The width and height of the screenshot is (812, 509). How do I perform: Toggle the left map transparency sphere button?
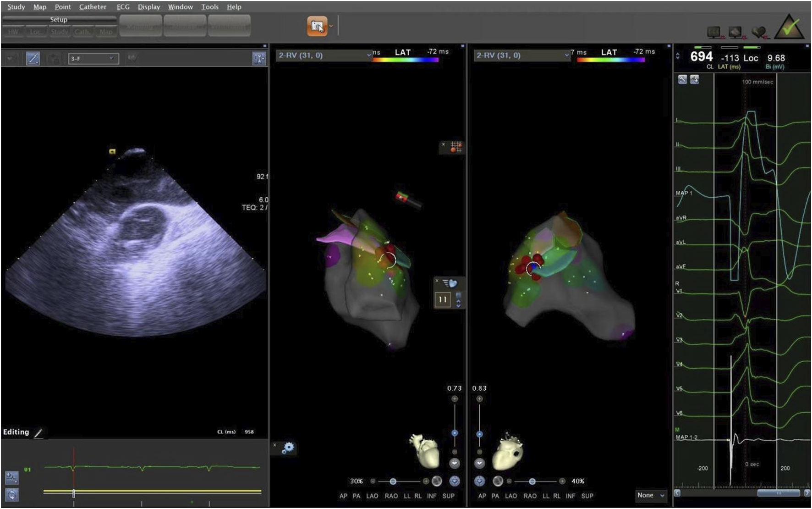click(437, 481)
